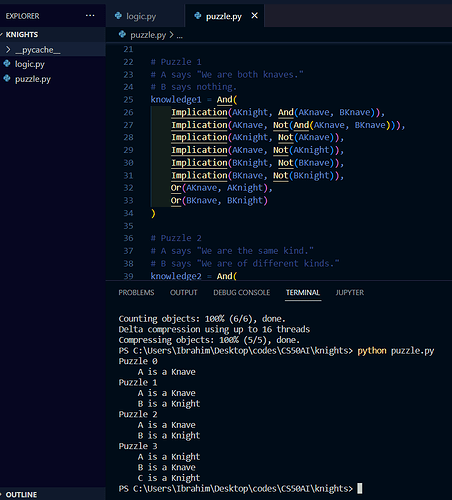Screen dimensions: 452x500
Task: Switch to the DEBUG CONSOLE tab
Action: 242,293
